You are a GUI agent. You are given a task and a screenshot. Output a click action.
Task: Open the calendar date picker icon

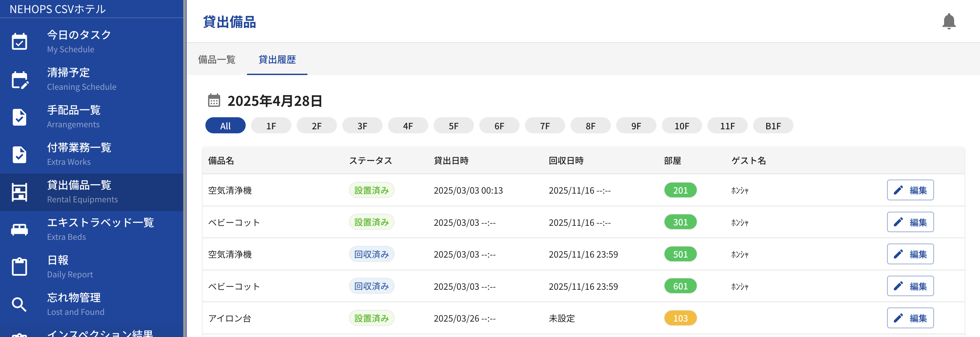[x=214, y=101]
